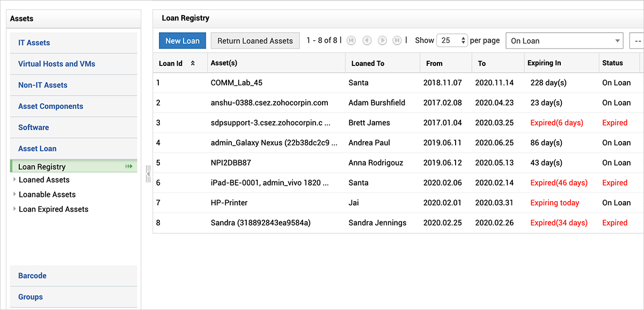Click Expiring today text
The width and height of the screenshot is (644, 310).
point(555,203)
